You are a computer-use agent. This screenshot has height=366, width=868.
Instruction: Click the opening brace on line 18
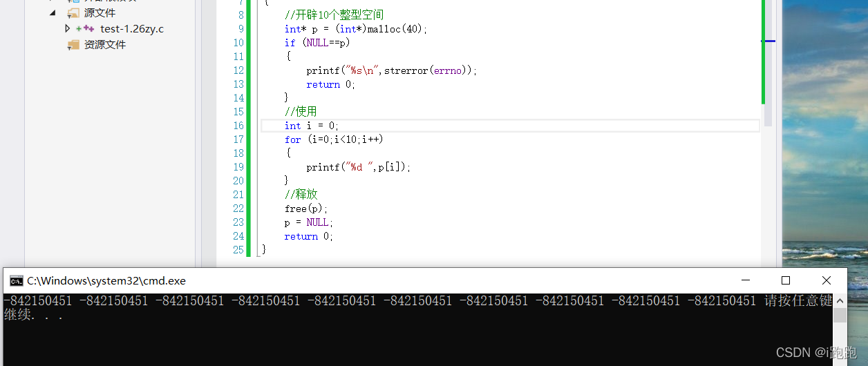point(288,153)
